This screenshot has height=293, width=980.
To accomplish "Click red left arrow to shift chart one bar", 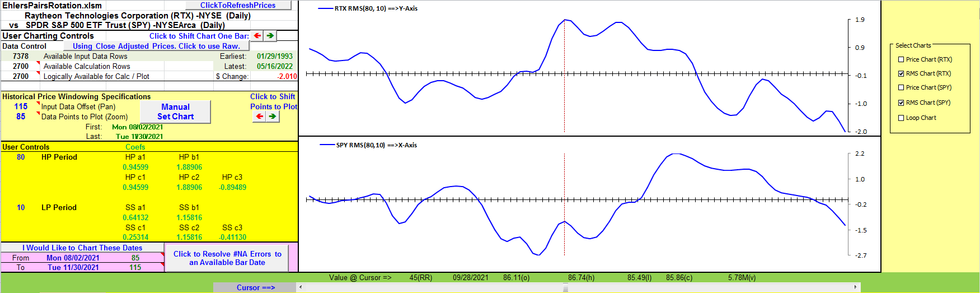I will (x=257, y=36).
